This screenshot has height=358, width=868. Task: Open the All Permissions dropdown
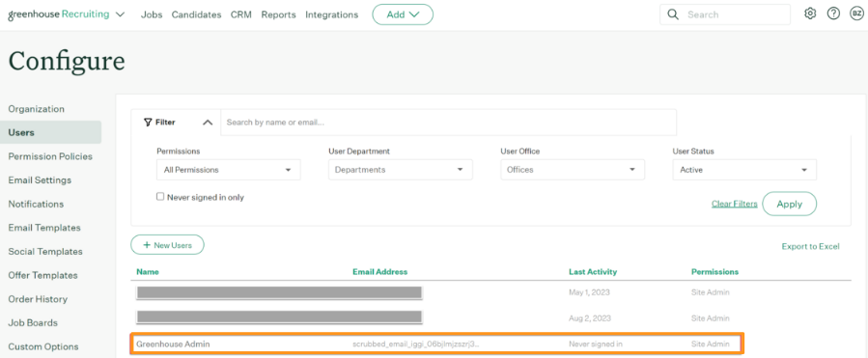(x=229, y=170)
